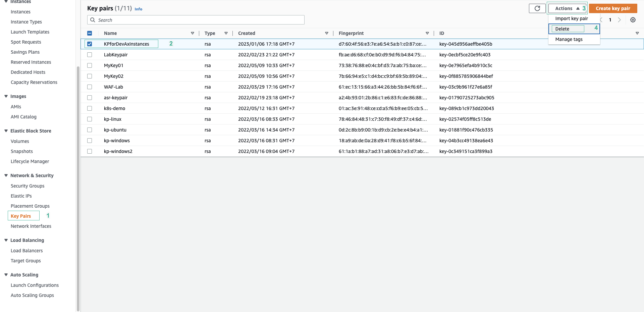
Task: Collapse the Network & Security section
Action: [x=6, y=175]
